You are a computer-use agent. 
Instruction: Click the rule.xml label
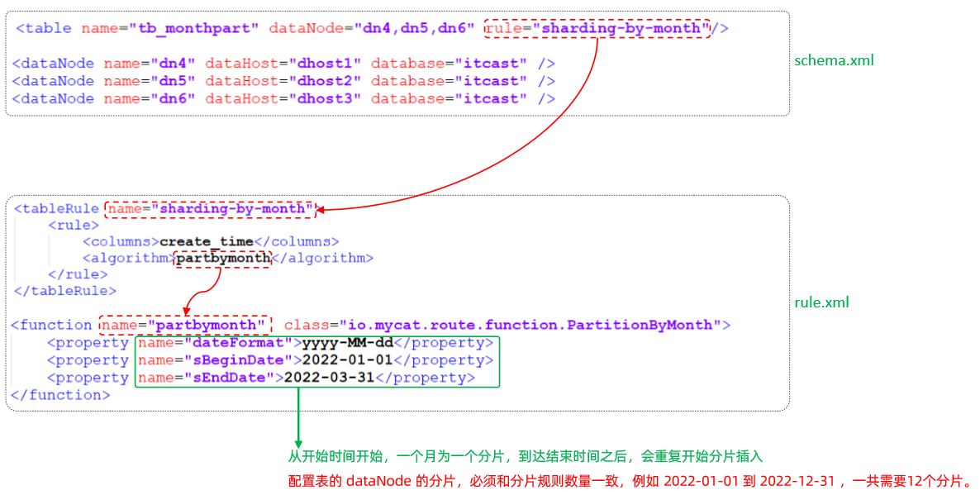click(x=822, y=302)
